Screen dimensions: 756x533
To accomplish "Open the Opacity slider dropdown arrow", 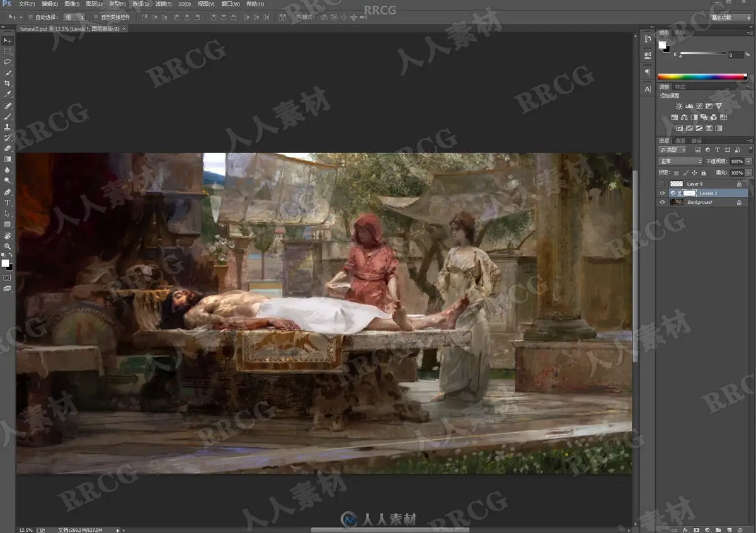I will (x=748, y=162).
